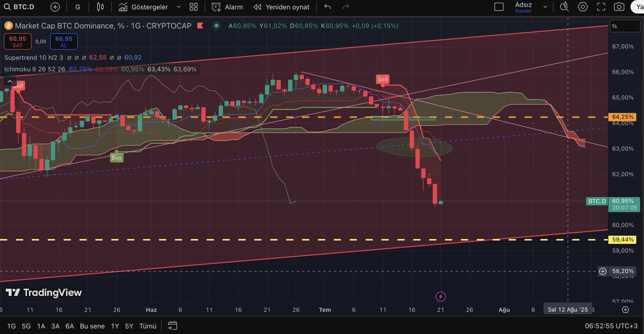Select the 5G date range

tap(26, 325)
